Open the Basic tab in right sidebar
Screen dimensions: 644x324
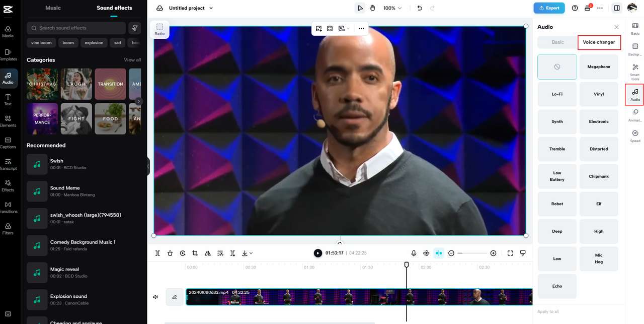click(x=635, y=29)
